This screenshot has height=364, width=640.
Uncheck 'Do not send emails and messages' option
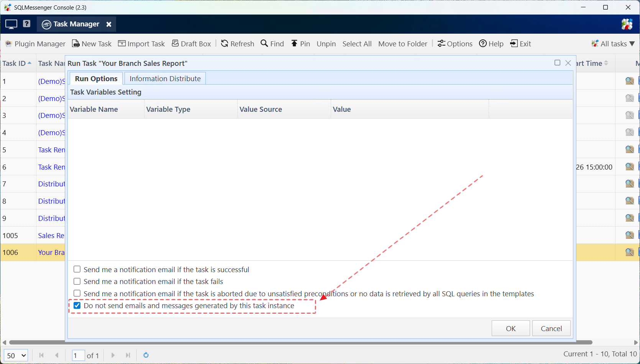(77, 305)
